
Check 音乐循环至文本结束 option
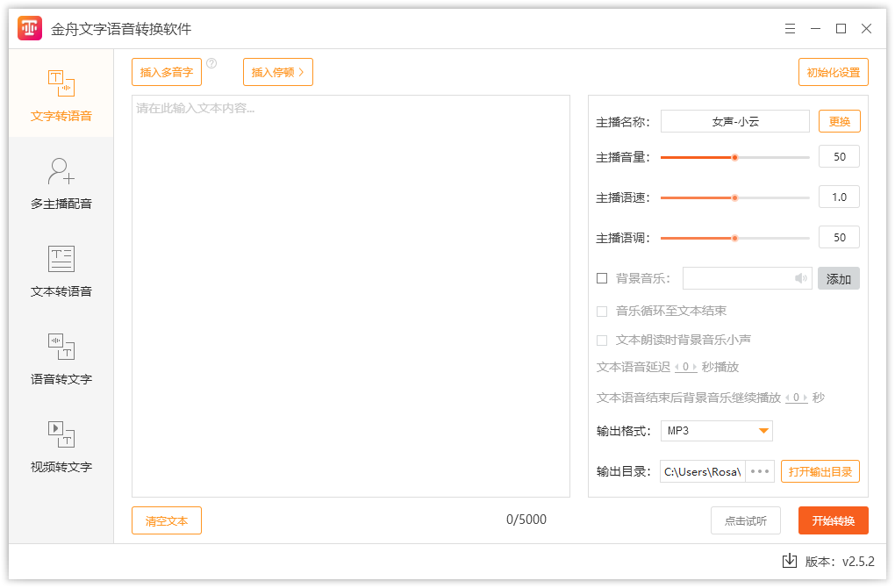click(x=602, y=310)
